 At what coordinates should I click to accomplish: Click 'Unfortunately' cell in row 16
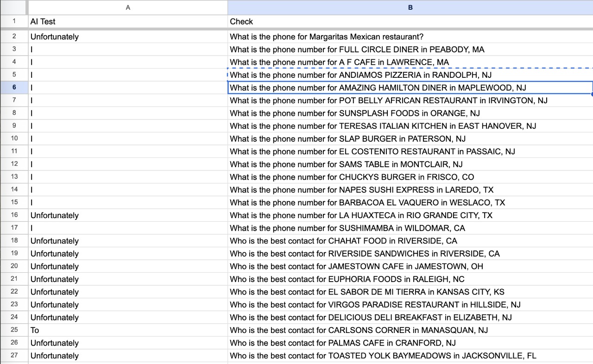coord(128,215)
